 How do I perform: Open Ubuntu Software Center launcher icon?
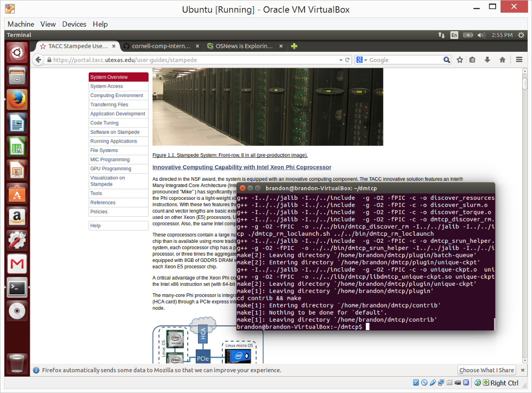coord(17,194)
